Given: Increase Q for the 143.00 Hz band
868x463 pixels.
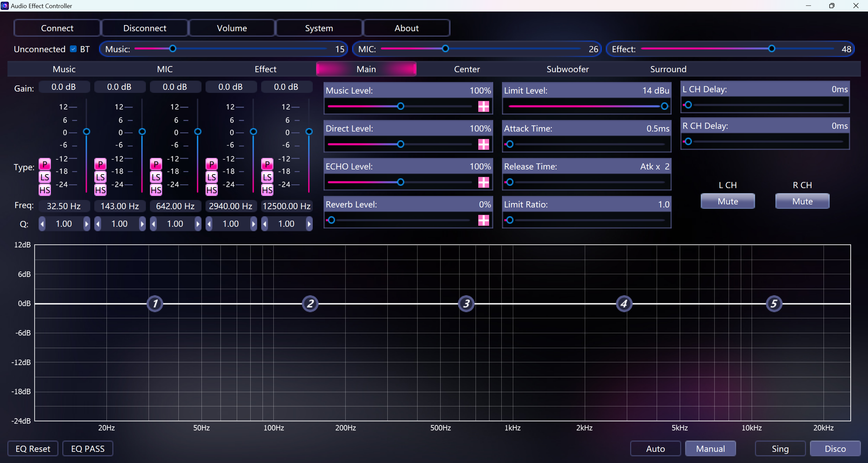Looking at the screenshot, I should pos(142,224).
